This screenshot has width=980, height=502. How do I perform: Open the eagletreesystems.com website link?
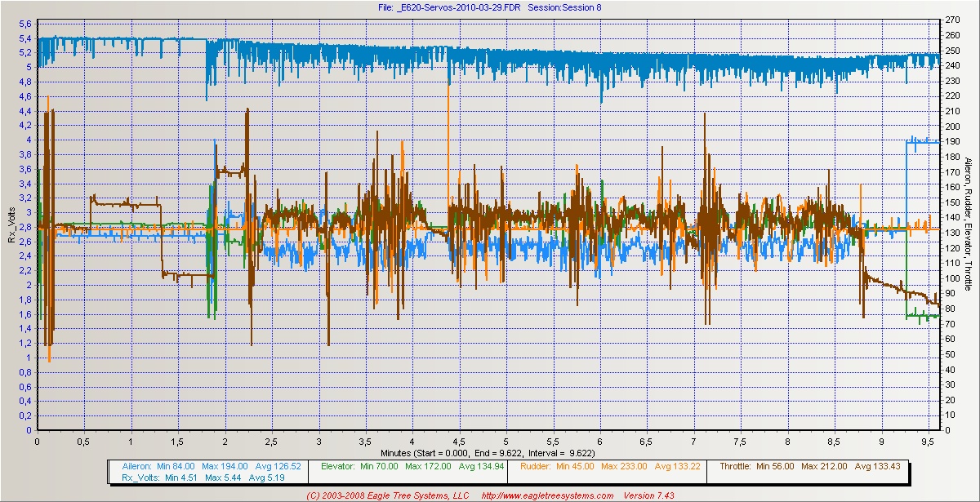(x=547, y=495)
